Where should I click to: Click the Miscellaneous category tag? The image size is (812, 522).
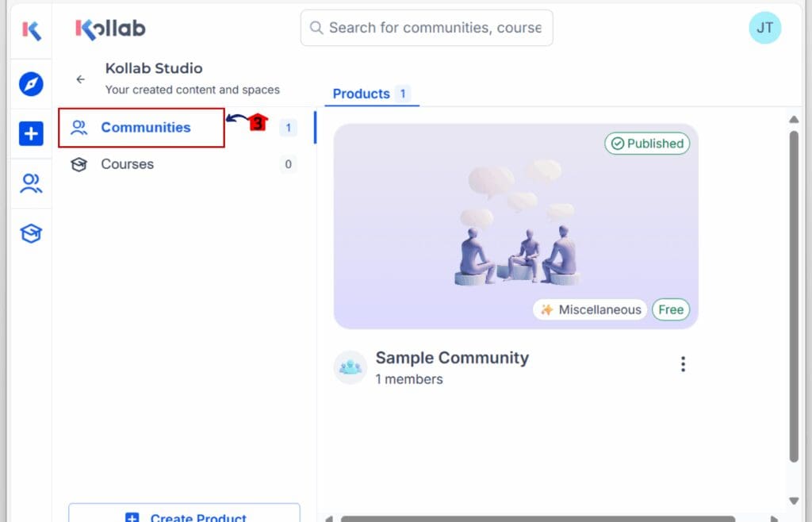pyautogui.click(x=590, y=309)
